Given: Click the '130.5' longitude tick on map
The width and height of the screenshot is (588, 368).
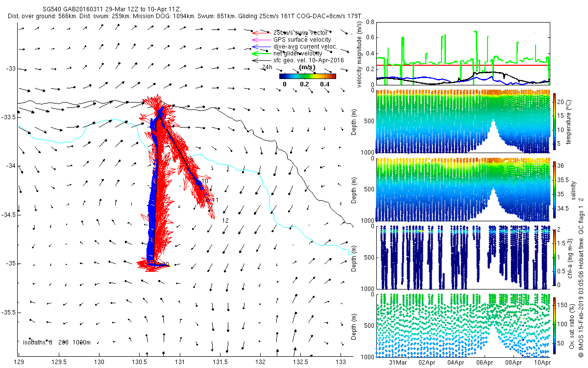Looking at the screenshot, I should pos(139,363).
